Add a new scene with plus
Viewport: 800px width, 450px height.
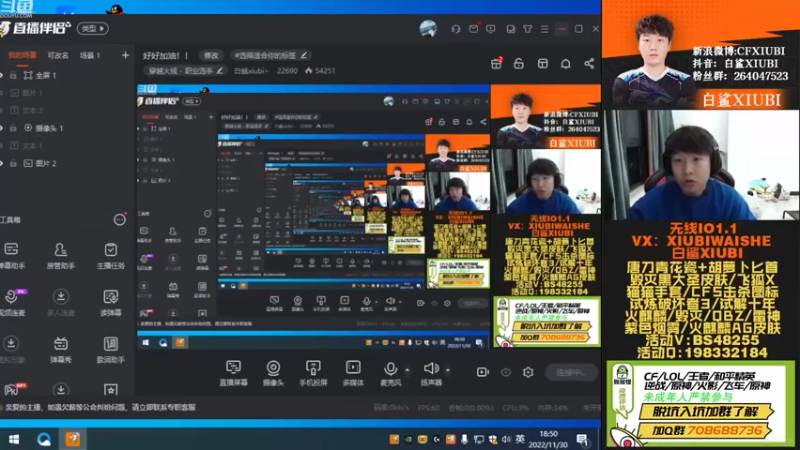pyautogui.click(x=125, y=55)
